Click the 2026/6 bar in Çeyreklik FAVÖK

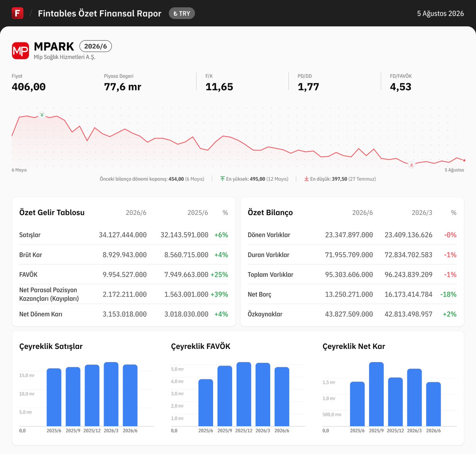point(282,397)
